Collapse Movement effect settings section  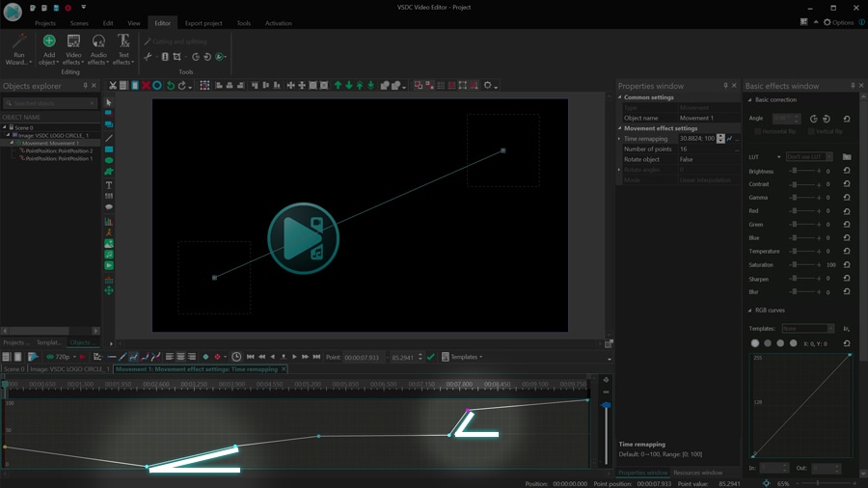[x=620, y=128]
